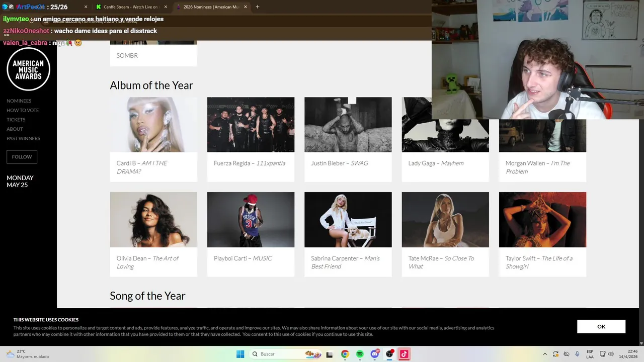Image resolution: width=644 pixels, height=362 pixels.
Task: Show hidden system tray icons
Action: click(545, 354)
